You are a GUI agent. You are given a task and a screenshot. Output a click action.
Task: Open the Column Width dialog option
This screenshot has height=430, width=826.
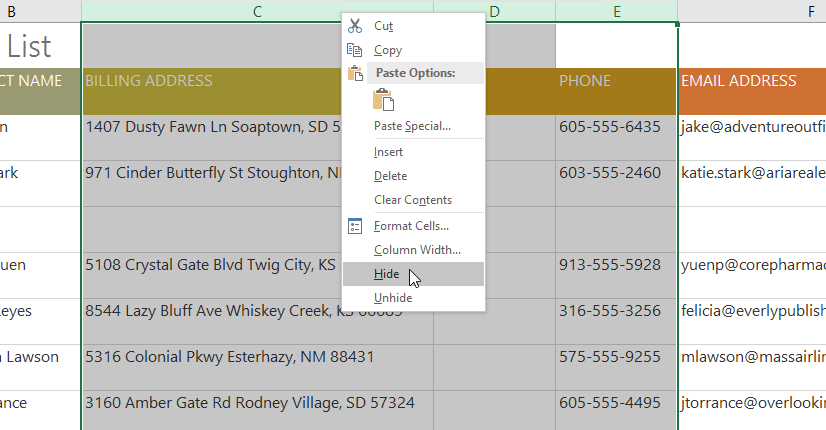pyautogui.click(x=417, y=250)
